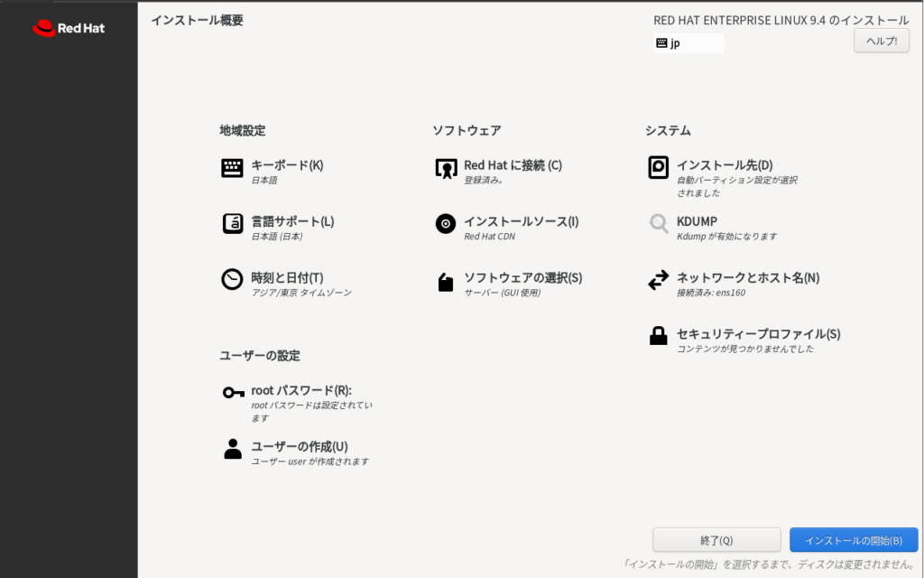Click the Red Hat logo in sidebar
Screen dimensions: 924x578
tap(69, 28)
